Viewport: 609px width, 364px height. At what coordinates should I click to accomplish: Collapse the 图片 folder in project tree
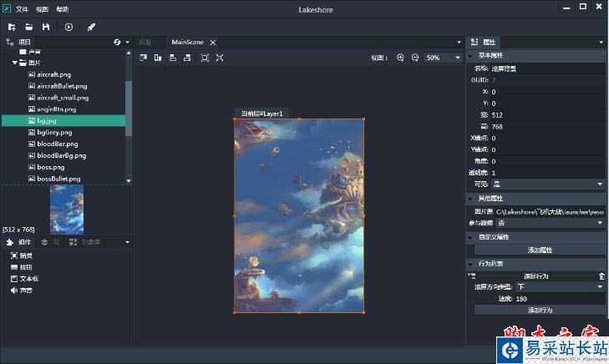[x=15, y=63]
